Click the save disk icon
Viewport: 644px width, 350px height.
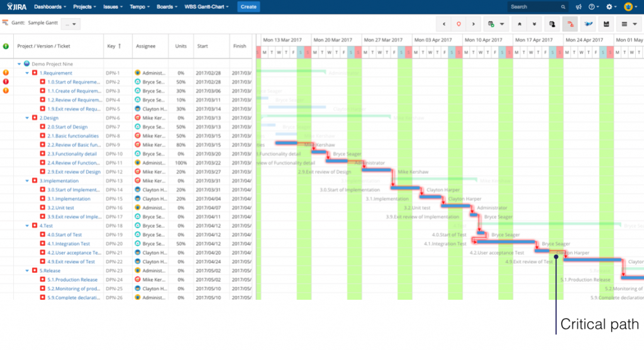(x=606, y=25)
